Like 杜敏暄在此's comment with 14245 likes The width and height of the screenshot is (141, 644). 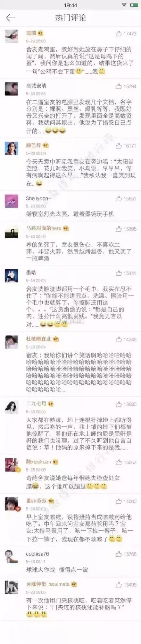pyautogui.click(x=119, y=340)
